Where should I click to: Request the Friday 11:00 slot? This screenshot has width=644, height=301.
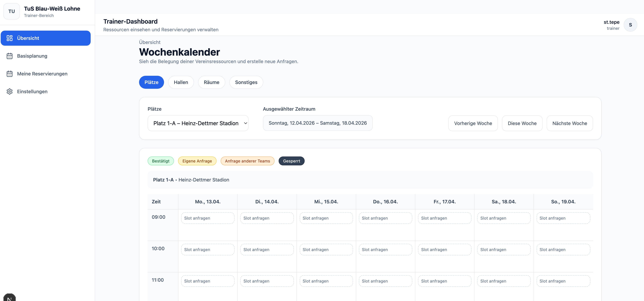click(x=445, y=281)
